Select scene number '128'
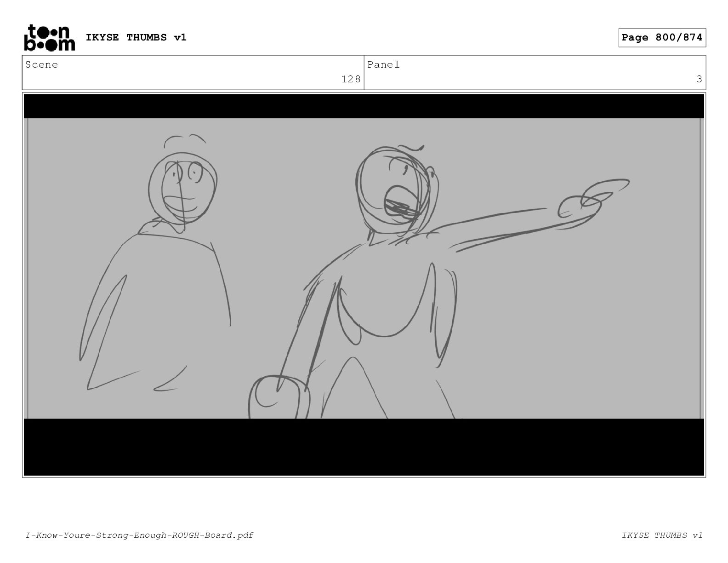The image size is (728, 563). point(351,79)
